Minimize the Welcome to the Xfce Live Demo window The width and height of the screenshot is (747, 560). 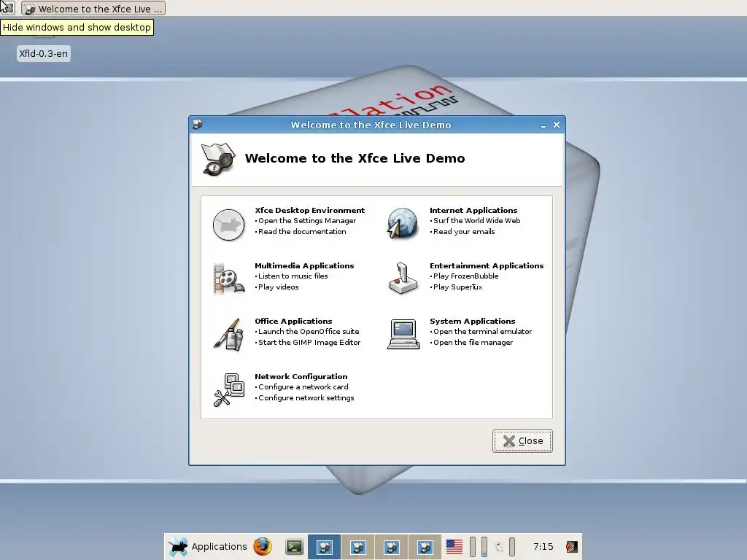pyautogui.click(x=543, y=125)
